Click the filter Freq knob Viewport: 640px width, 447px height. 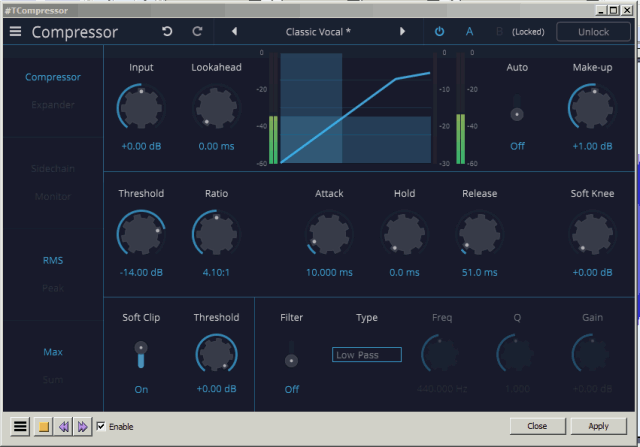(x=442, y=354)
